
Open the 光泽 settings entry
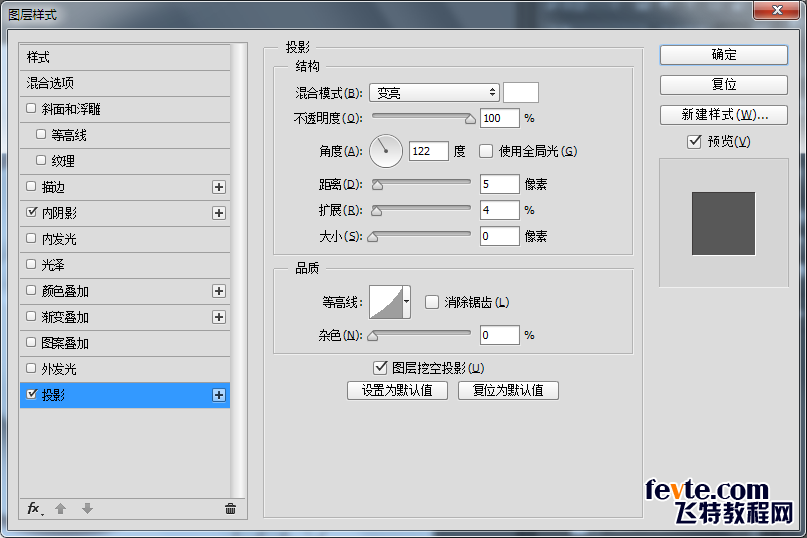coord(125,265)
